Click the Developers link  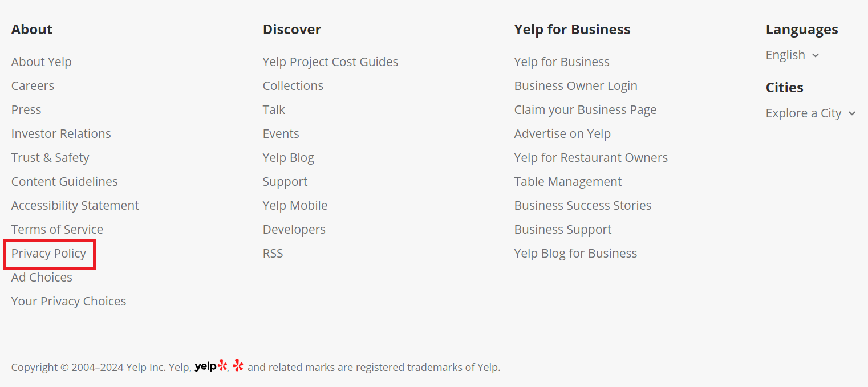(x=294, y=229)
